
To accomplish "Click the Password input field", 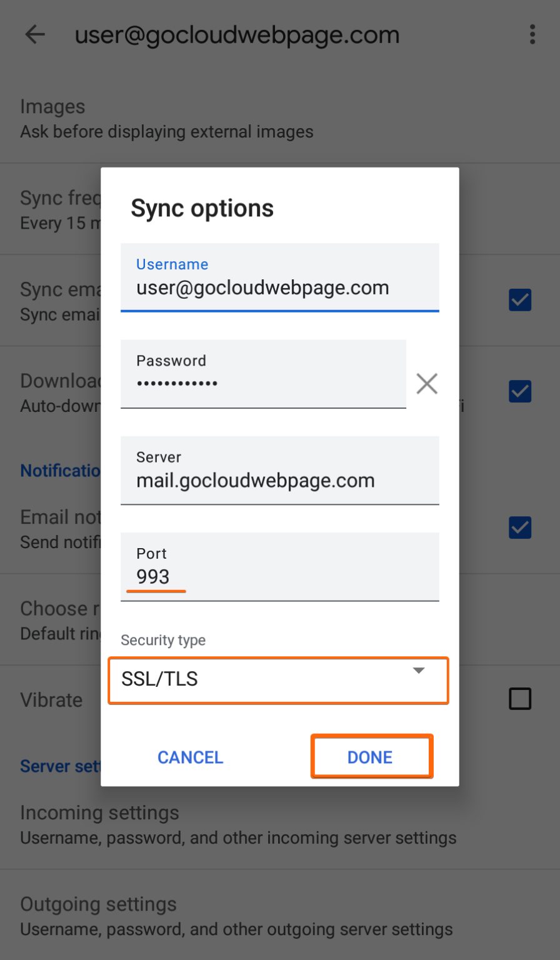I will [x=262, y=374].
